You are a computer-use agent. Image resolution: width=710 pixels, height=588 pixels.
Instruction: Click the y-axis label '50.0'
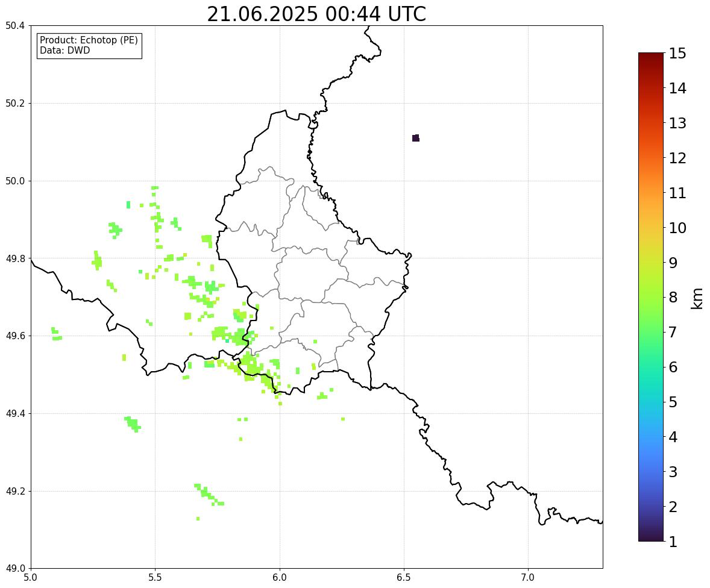14,181
